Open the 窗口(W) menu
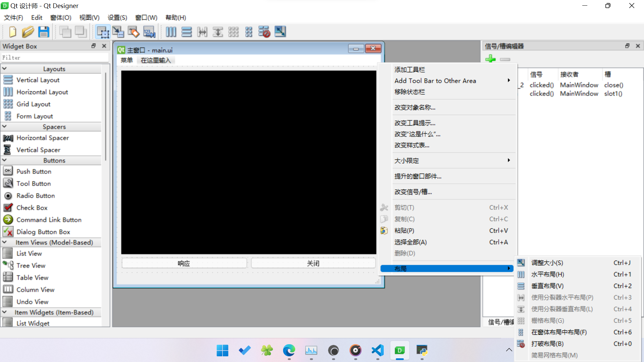The image size is (644, 362). [x=146, y=17]
